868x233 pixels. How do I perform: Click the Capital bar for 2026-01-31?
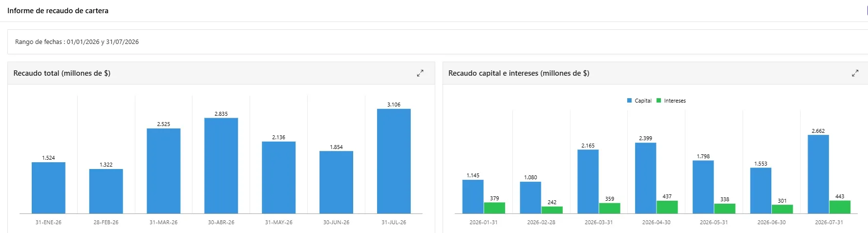click(473, 197)
